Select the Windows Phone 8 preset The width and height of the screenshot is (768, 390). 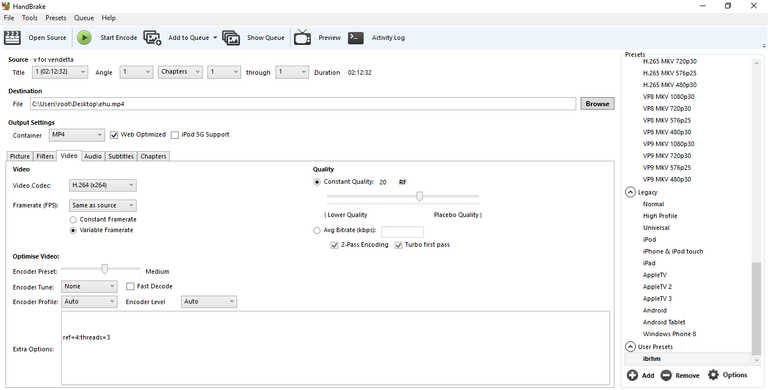click(x=669, y=334)
